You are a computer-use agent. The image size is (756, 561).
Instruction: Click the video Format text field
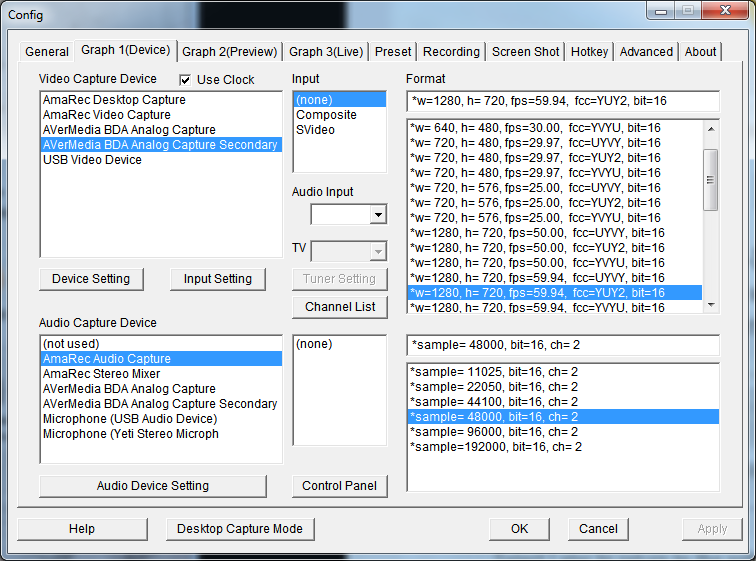[x=563, y=101]
